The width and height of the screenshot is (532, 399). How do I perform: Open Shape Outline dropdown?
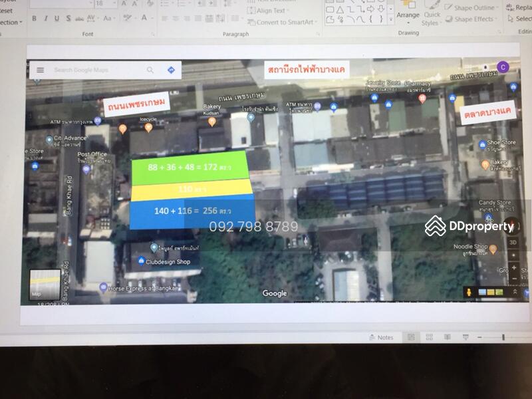[471, 7]
